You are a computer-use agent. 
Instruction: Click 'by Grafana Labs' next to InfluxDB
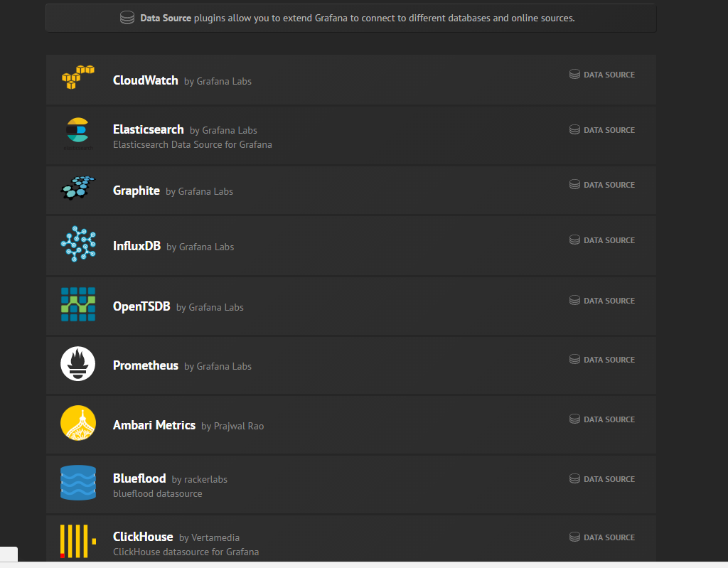[200, 247]
